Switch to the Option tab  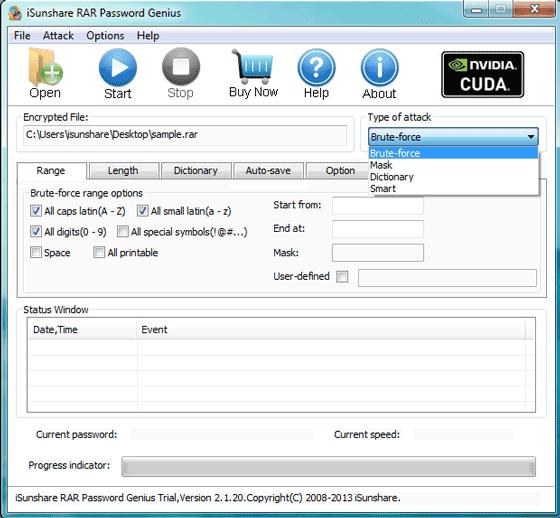338,171
